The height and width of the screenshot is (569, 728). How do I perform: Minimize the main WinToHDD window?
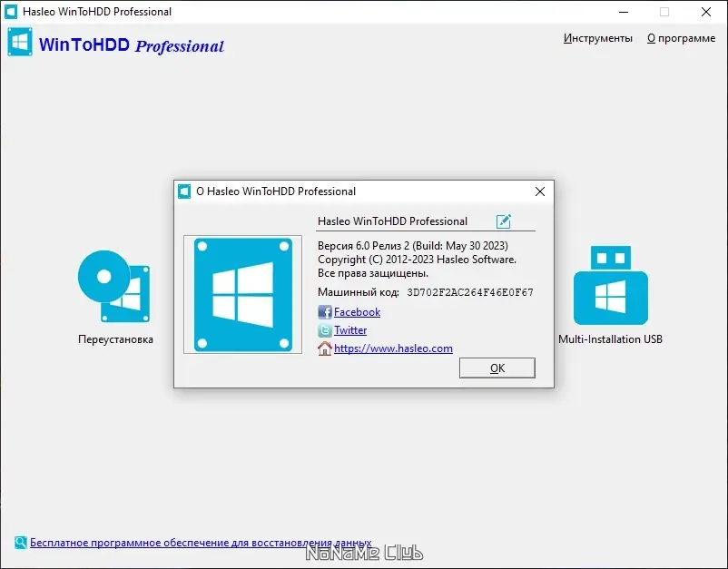[x=624, y=12]
